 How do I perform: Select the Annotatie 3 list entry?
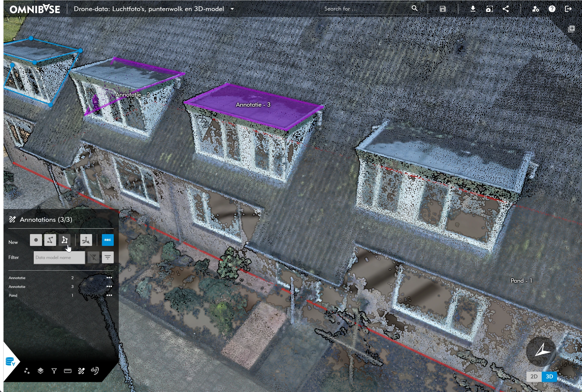pyautogui.click(x=17, y=287)
